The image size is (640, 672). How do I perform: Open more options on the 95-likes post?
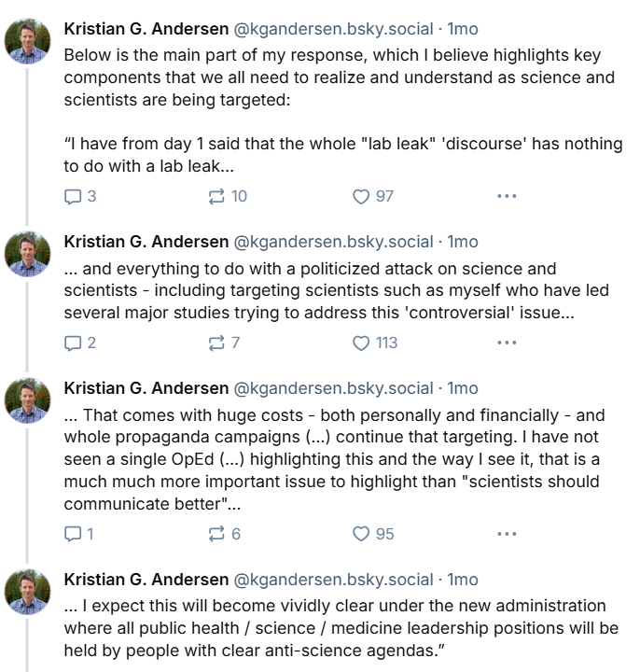click(507, 534)
